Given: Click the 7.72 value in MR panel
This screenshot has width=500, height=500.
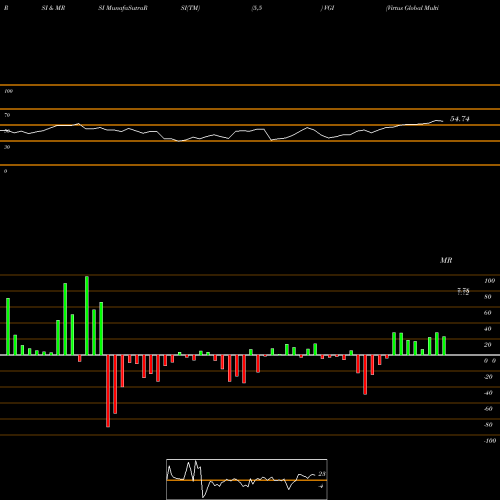Looking at the screenshot, I should pyautogui.click(x=463, y=292).
